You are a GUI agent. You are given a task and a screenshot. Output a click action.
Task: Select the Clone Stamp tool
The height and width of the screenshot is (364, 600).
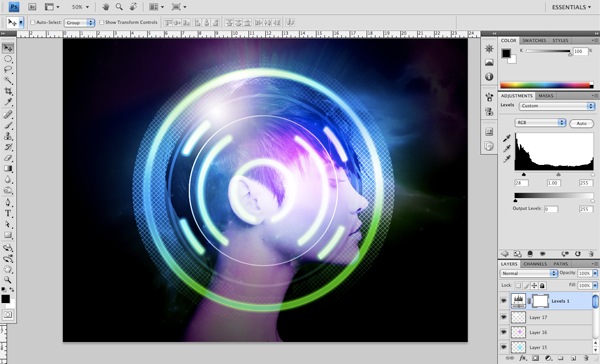click(x=8, y=136)
